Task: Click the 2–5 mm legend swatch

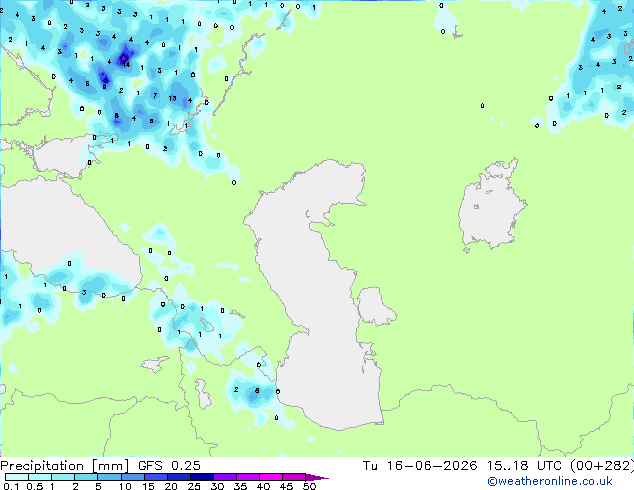Action: 86,477
